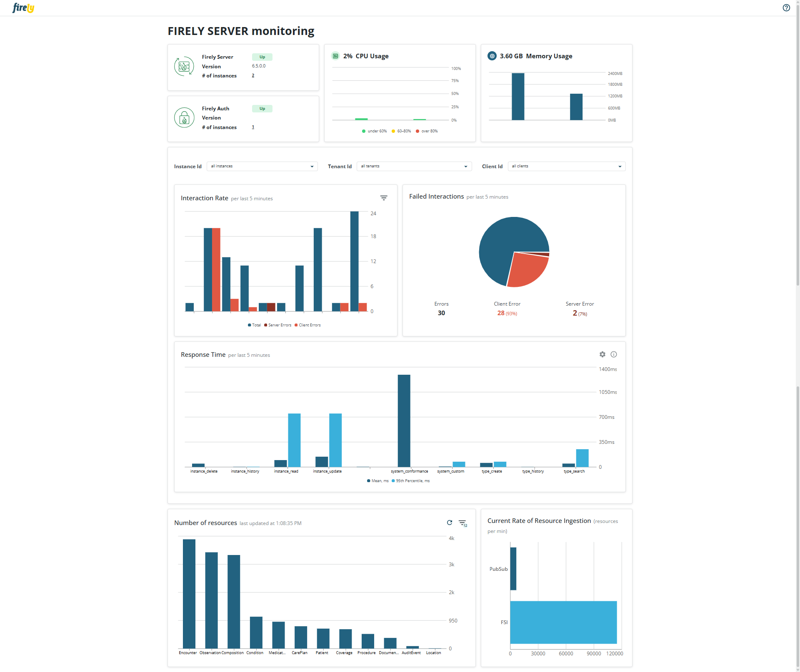Open the Tenant Id dropdown
This screenshot has width=800, height=672.
(414, 166)
